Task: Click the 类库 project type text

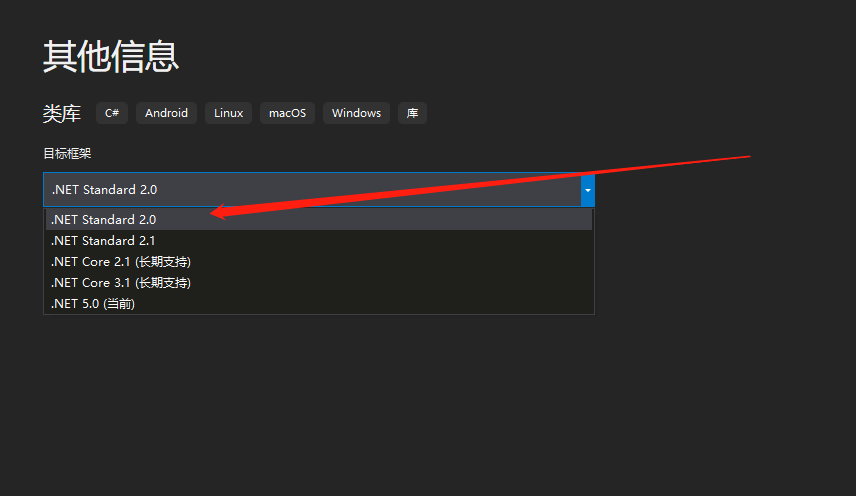Action: pos(62,113)
